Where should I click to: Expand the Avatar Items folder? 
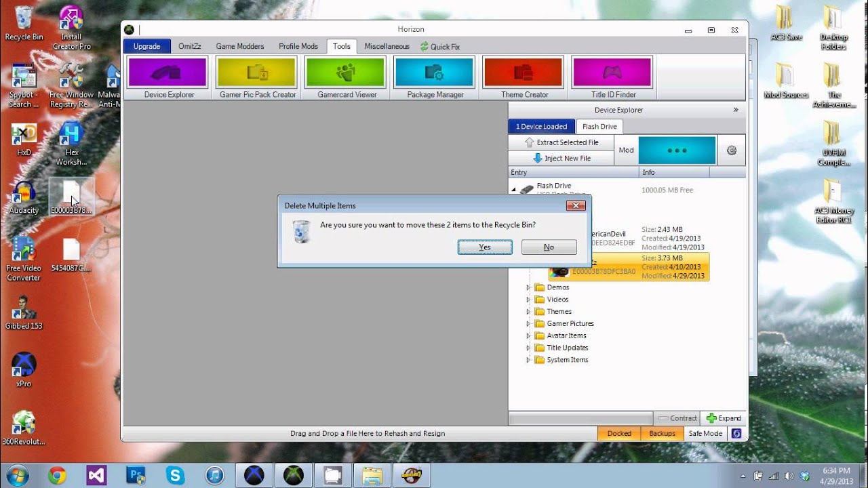pos(528,335)
